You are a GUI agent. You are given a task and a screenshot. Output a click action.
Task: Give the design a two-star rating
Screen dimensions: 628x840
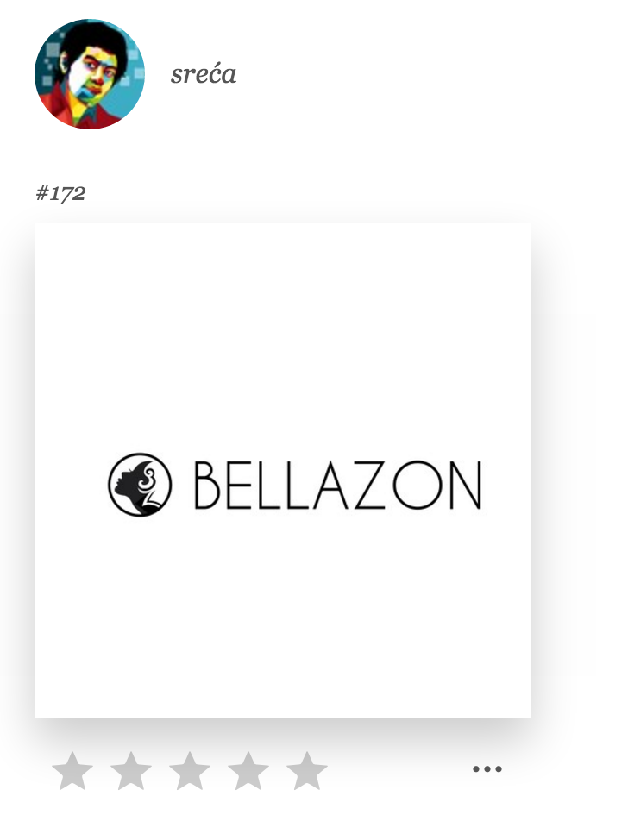pyautogui.click(x=131, y=770)
